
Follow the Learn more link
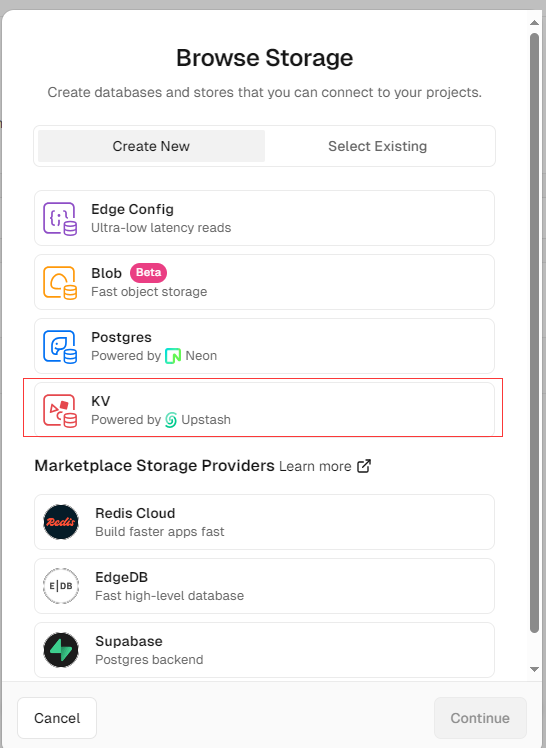tap(315, 467)
